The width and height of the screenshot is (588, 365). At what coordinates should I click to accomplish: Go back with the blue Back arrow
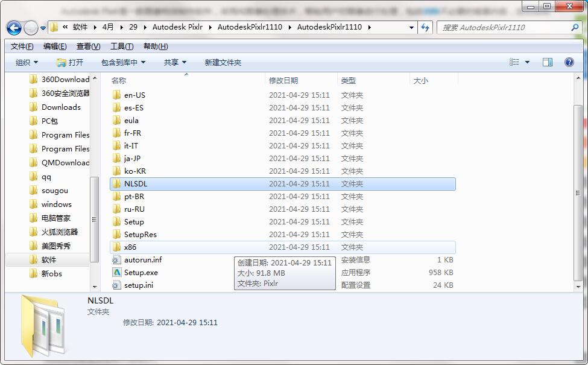[x=14, y=28]
